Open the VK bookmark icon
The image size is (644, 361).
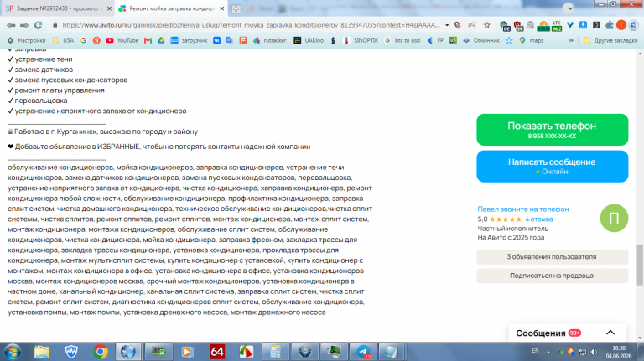click(x=217, y=40)
